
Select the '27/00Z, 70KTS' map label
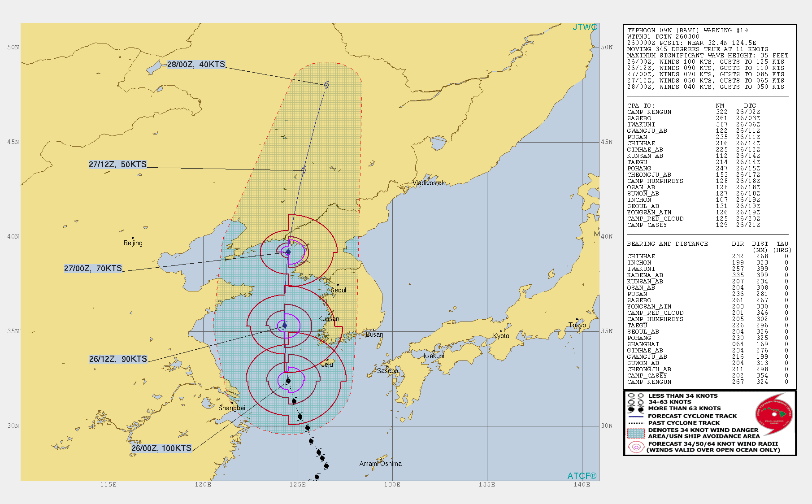93,269
